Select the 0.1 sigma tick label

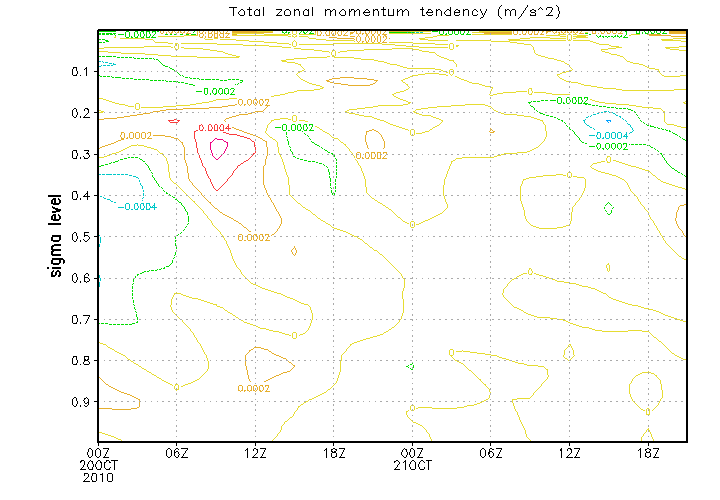pyautogui.click(x=81, y=72)
